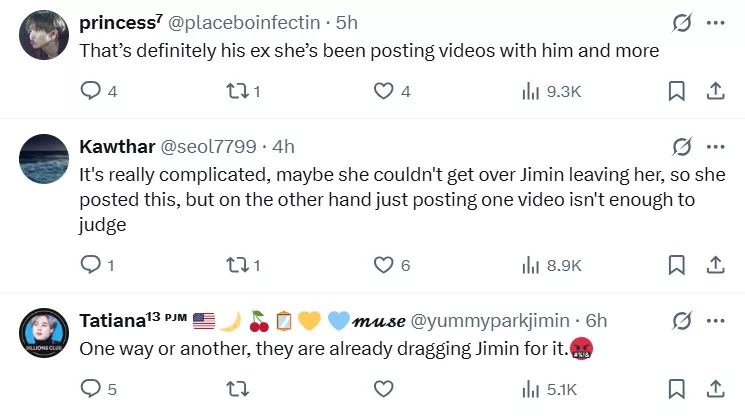Reply to Tatiana's tweet
This screenshot has height=416, width=745.
(x=90, y=389)
